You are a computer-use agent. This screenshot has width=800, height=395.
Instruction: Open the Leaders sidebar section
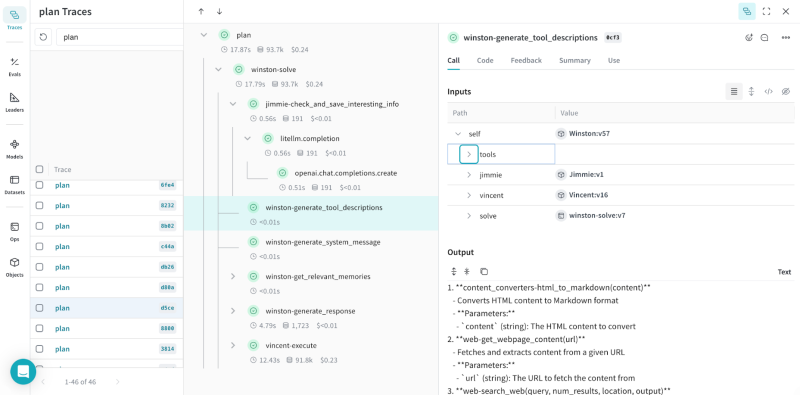(x=15, y=102)
